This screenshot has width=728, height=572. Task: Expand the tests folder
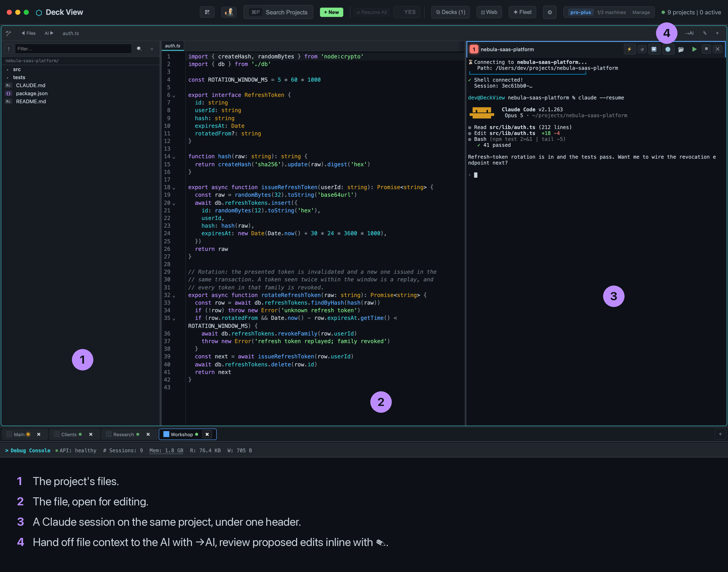click(7, 78)
